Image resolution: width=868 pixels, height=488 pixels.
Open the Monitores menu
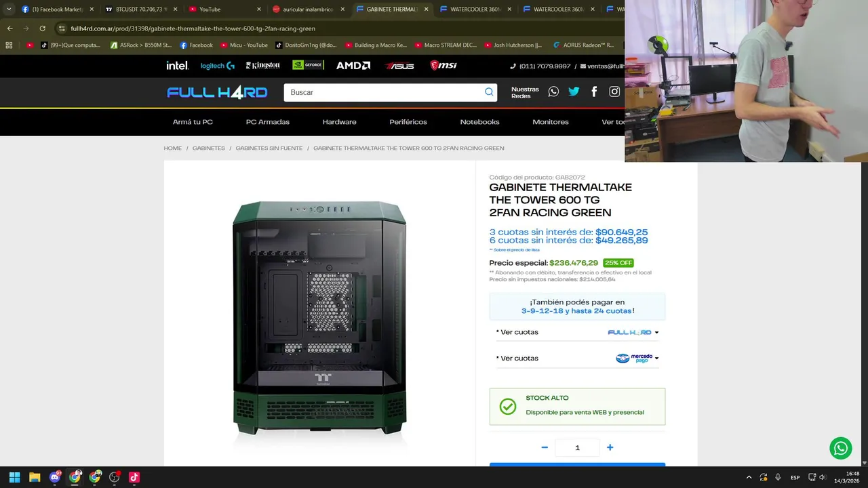(x=551, y=122)
